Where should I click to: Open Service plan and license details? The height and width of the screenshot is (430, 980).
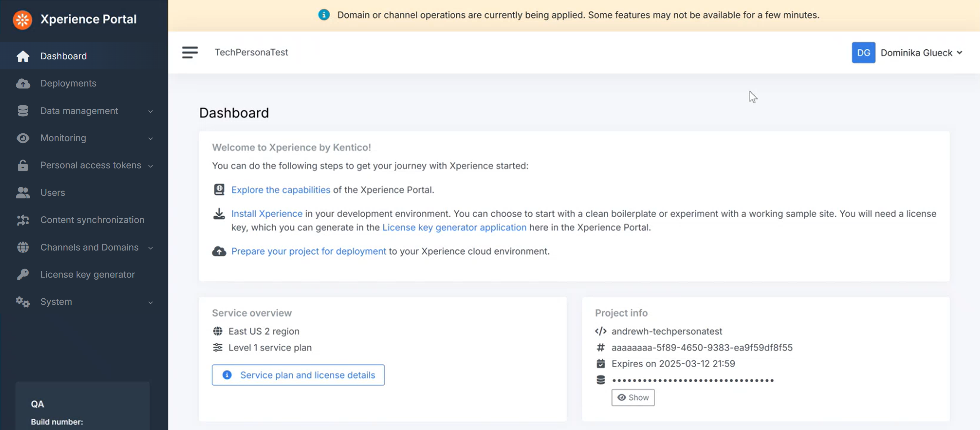tap(298, 375)
